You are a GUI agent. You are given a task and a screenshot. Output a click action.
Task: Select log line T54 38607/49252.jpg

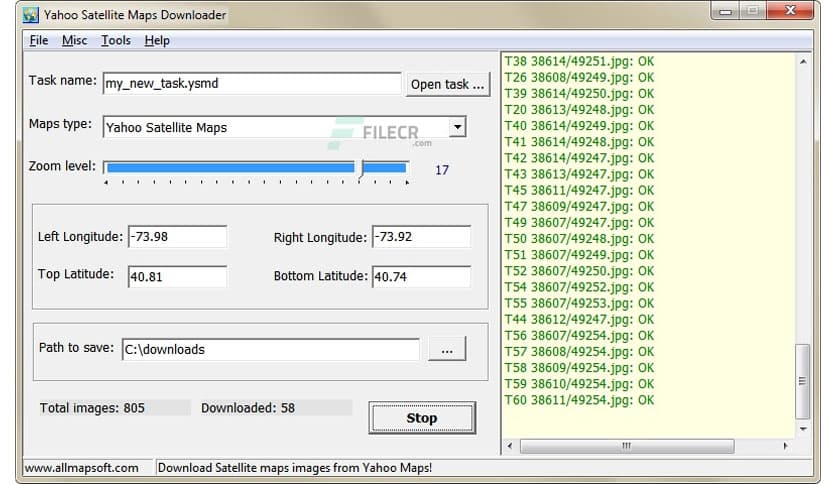(x=579, y=287)
